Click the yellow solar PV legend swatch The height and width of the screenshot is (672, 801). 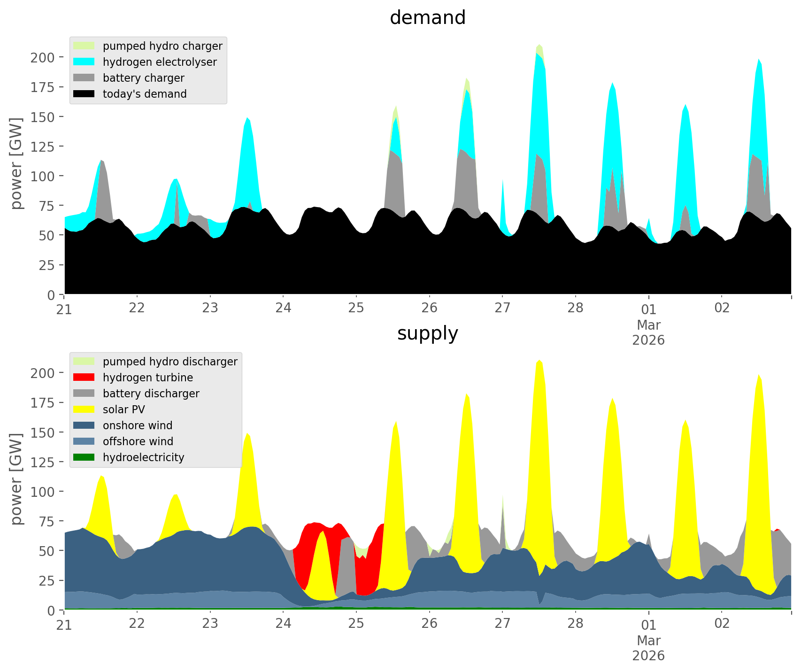(85, 409)
